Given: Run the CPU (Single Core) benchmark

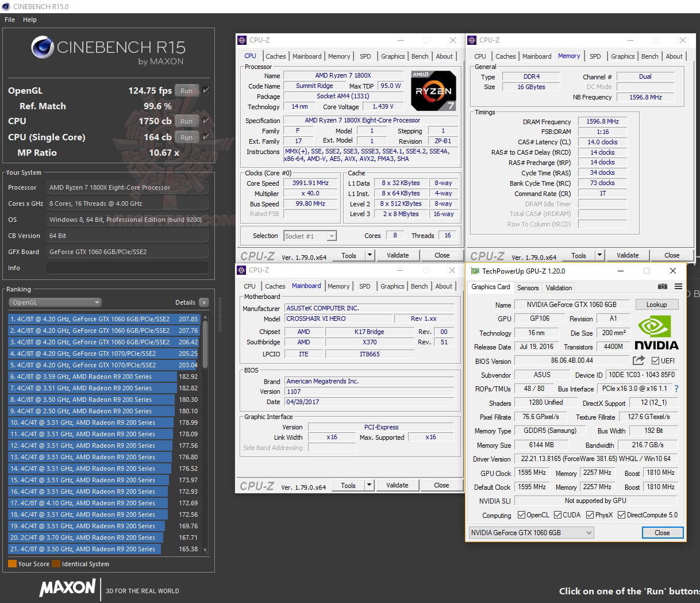Looking at the screenshot, I should click(187, 137).
